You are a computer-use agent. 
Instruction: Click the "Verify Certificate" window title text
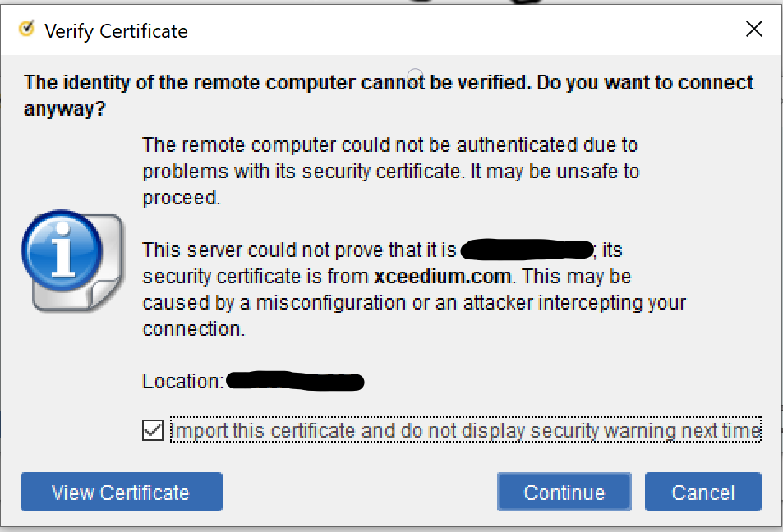[116, 31]
